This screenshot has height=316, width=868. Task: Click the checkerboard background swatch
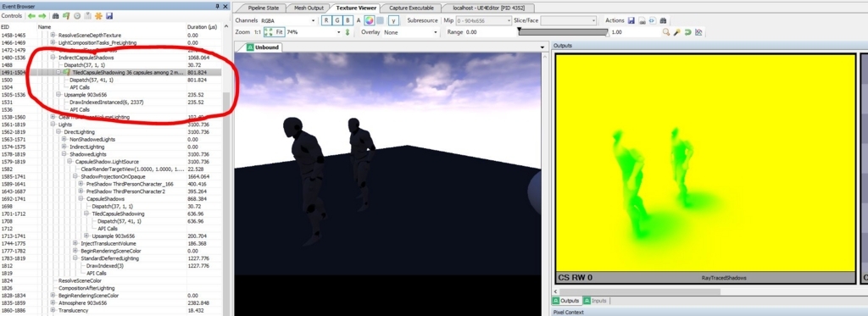pos(381,20)
